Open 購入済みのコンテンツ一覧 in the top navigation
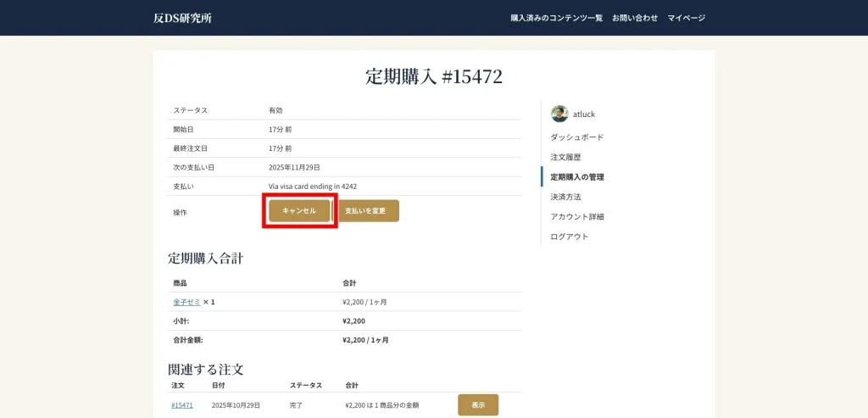Viewport: 868px width, 418px height. 556,18
